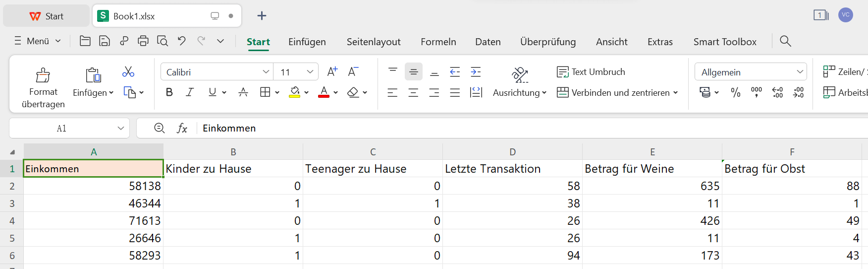The width and height of the screenshot is (868, 269).
Task: Click the Save icon in toolbar
Action: click(x=105, y=41)
